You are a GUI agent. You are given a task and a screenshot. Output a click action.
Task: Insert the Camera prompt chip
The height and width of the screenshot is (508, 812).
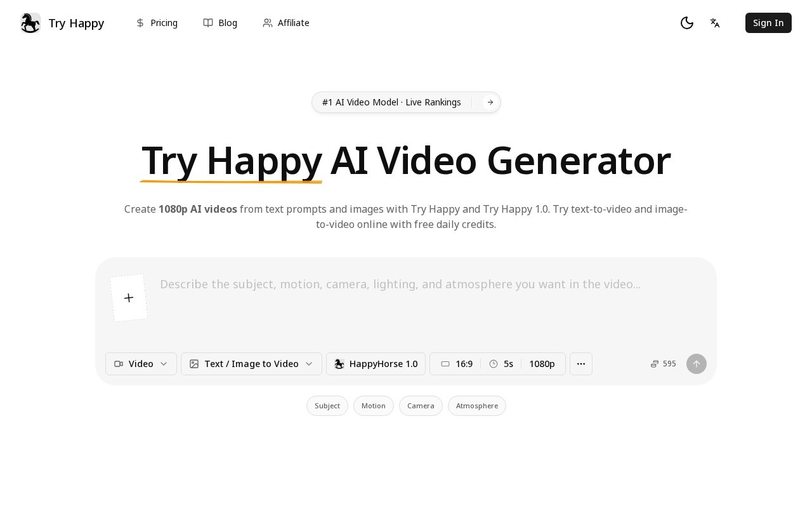421,406
